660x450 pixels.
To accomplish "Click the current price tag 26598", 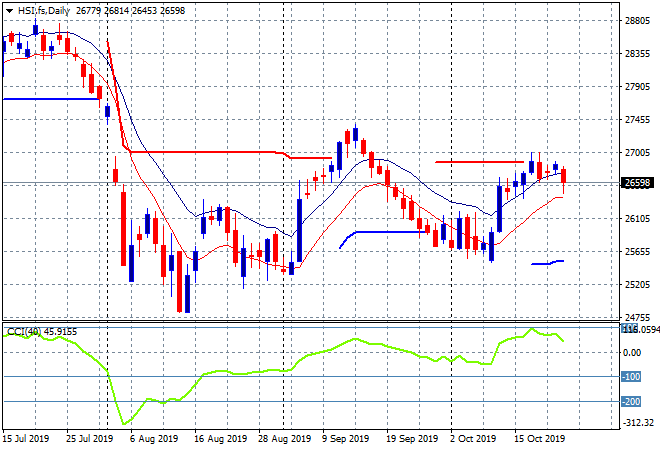I will click(637, 183).
